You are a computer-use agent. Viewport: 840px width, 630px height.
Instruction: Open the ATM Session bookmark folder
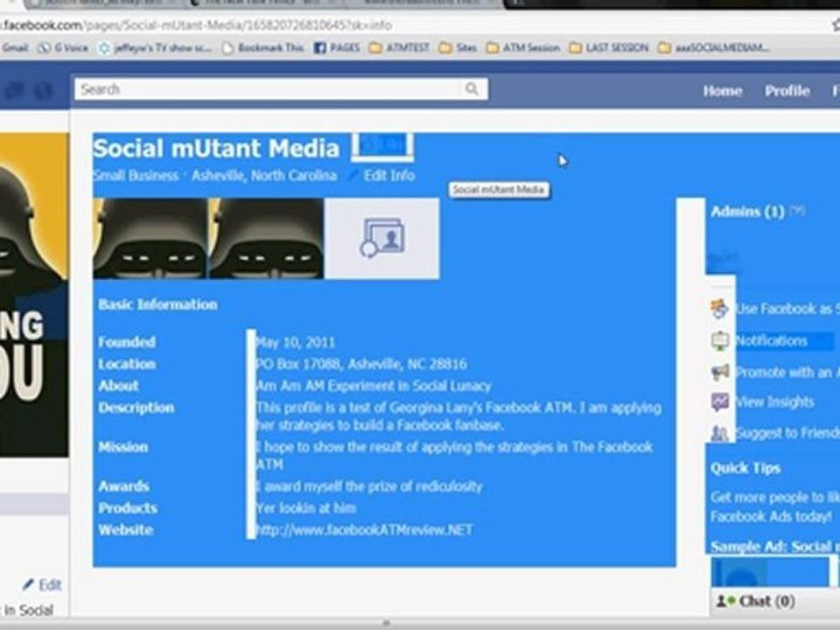click(523, 47)
